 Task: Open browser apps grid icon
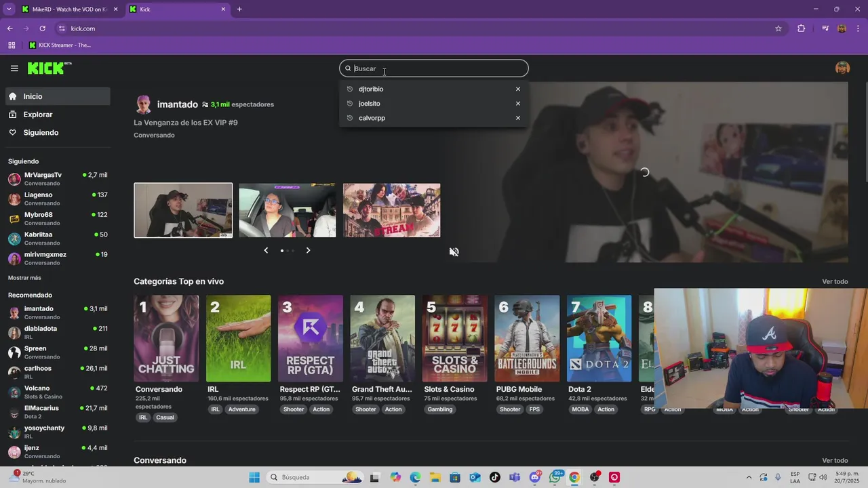coord(12,45)
